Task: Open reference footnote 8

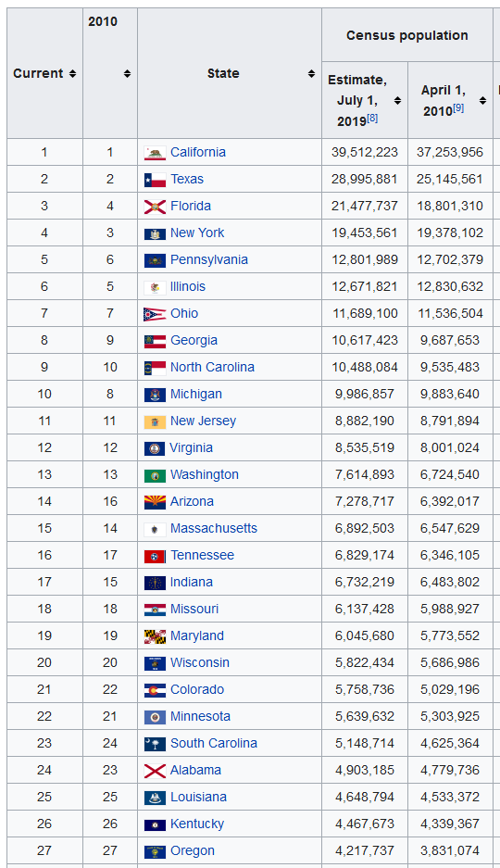Action: pos(372,118)
